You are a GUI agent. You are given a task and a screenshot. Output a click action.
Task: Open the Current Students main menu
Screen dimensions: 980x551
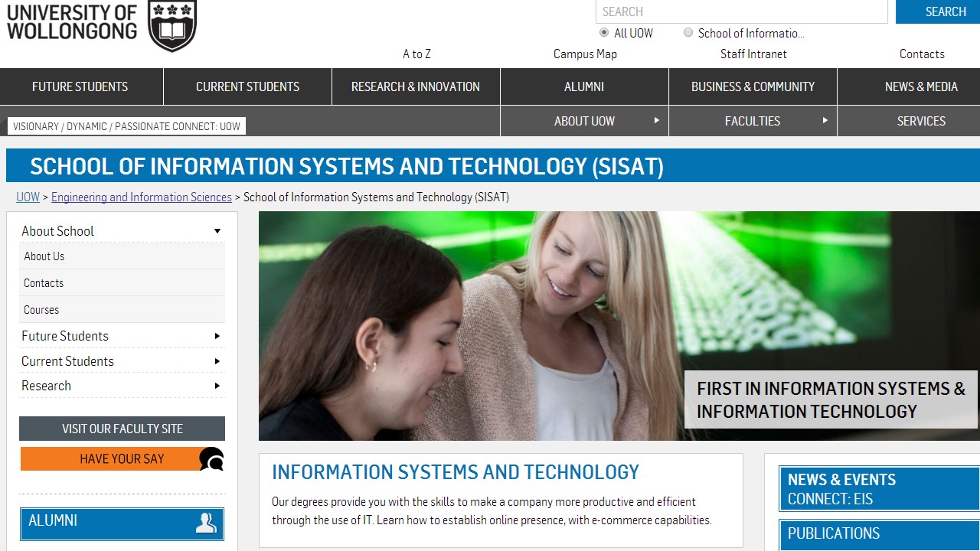247,86
